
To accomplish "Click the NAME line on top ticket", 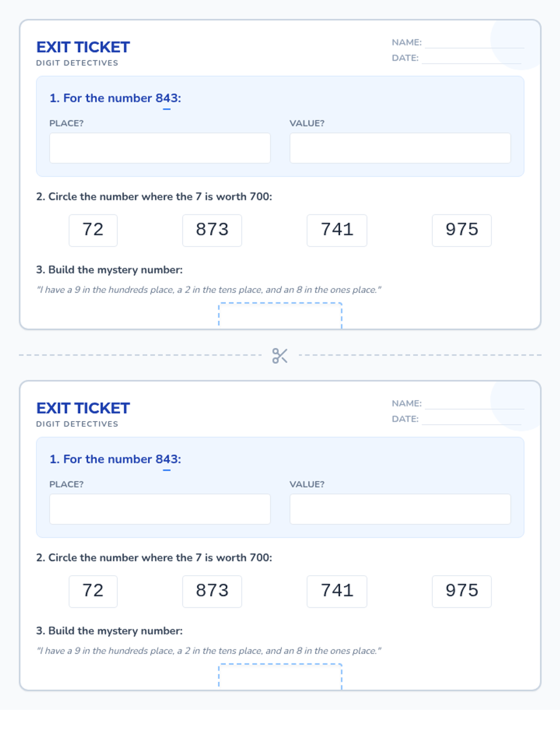I will [474, 43].
